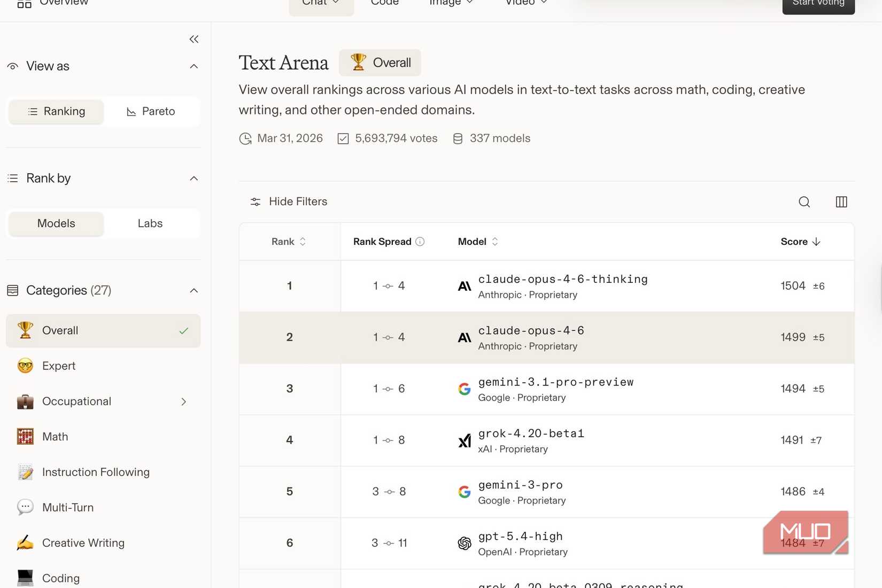The image size is (882, 588).
Task: Sort the table by Score
Action: 800,241
